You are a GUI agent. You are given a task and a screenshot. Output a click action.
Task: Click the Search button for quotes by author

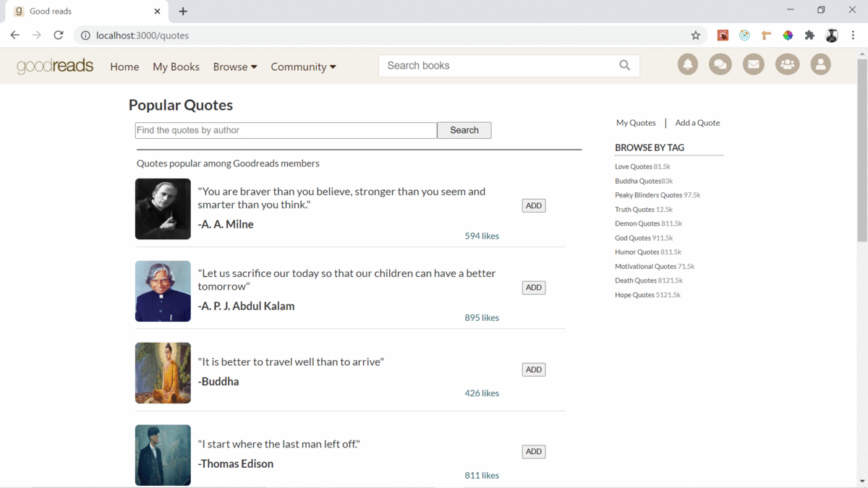[x=464, y=130]
